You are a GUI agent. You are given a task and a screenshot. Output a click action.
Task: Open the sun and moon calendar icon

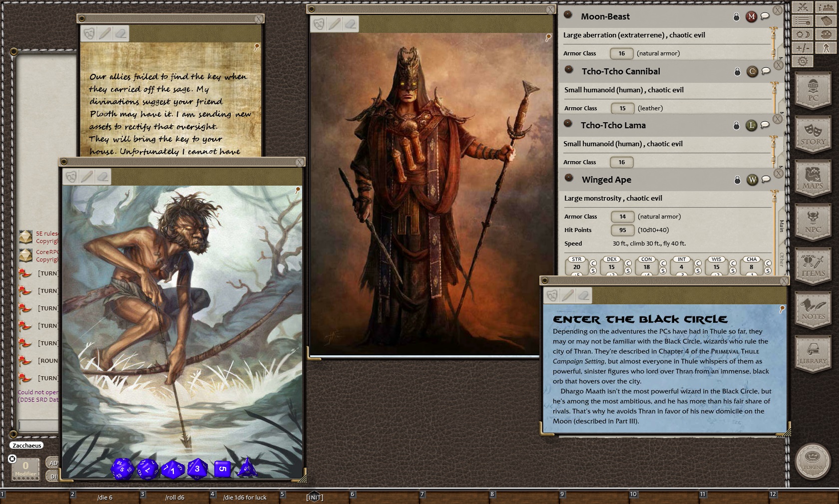(803, 34)
